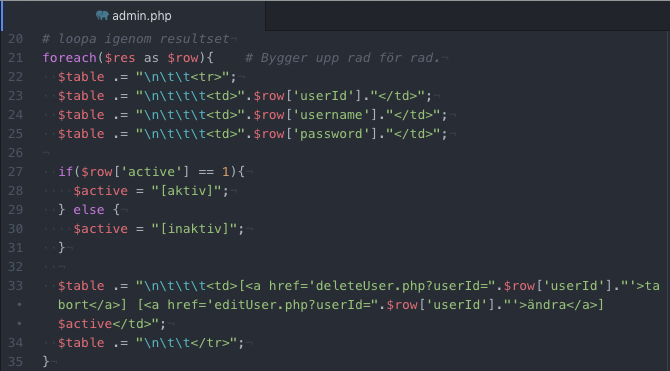Click the '$res' variable on line 21
Viewport: 670px width, 371px height.
click(x=120, y=58)
